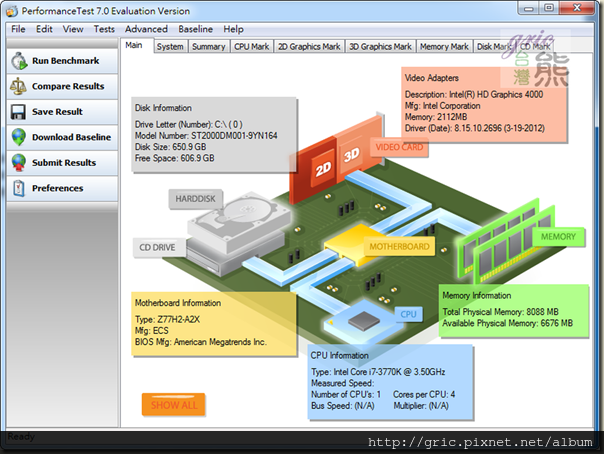
Task: Click the MEMORY label
Action: pos(558,236)
